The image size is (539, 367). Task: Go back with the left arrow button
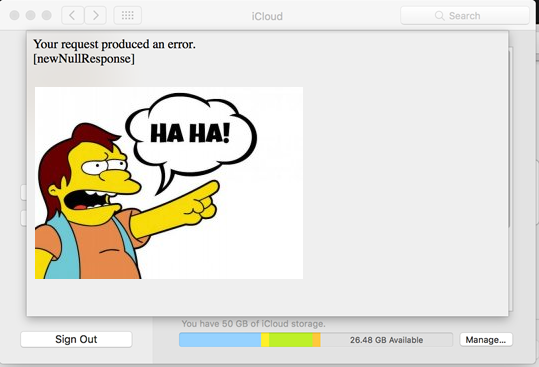pos(73,15)
